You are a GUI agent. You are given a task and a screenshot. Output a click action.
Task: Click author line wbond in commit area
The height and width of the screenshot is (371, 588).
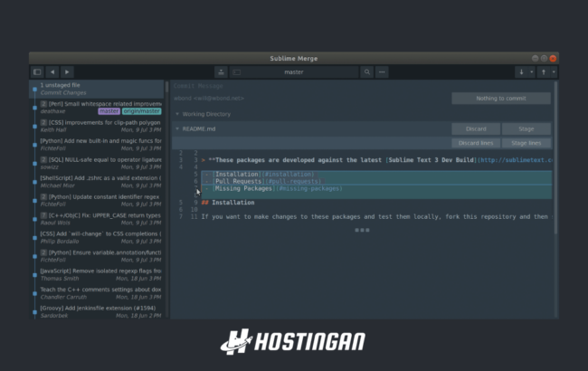pos(209,99)
